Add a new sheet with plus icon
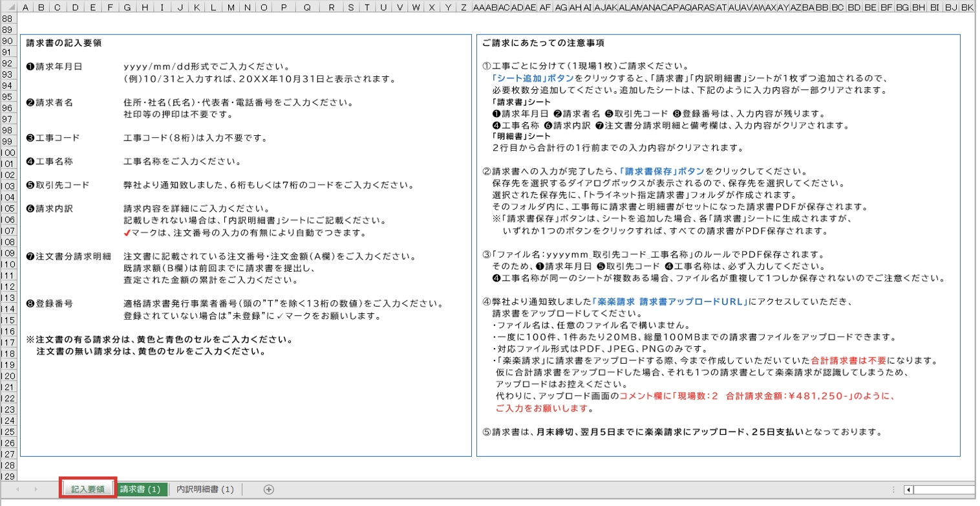980x506 pixels. coord(269,490)
